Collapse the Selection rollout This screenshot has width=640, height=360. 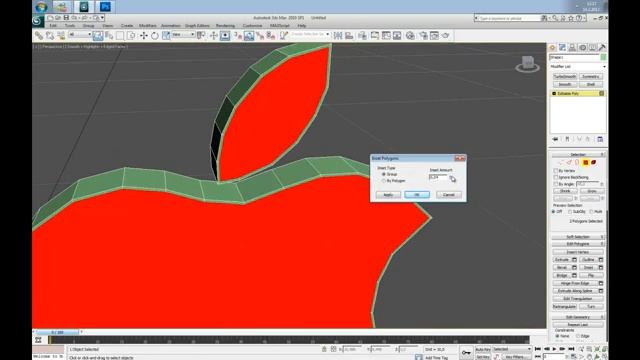click(x=578, y=155)
